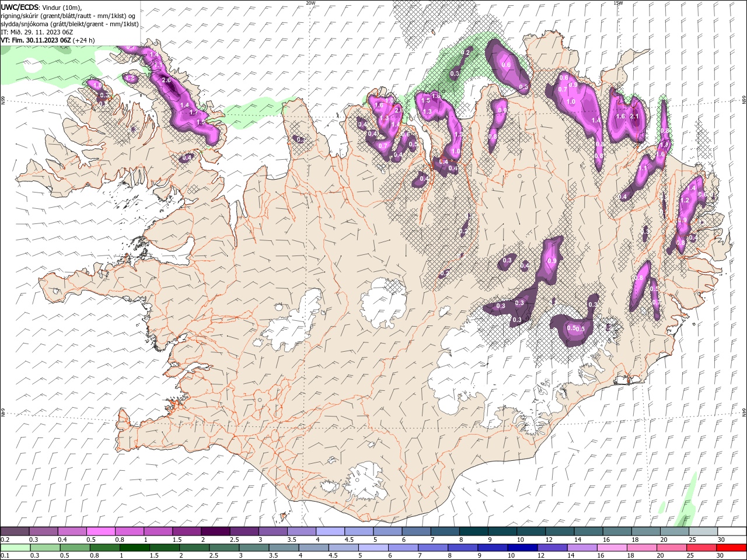
Task: Select lower legend swatch starting at 3.5
Action: 284,548
